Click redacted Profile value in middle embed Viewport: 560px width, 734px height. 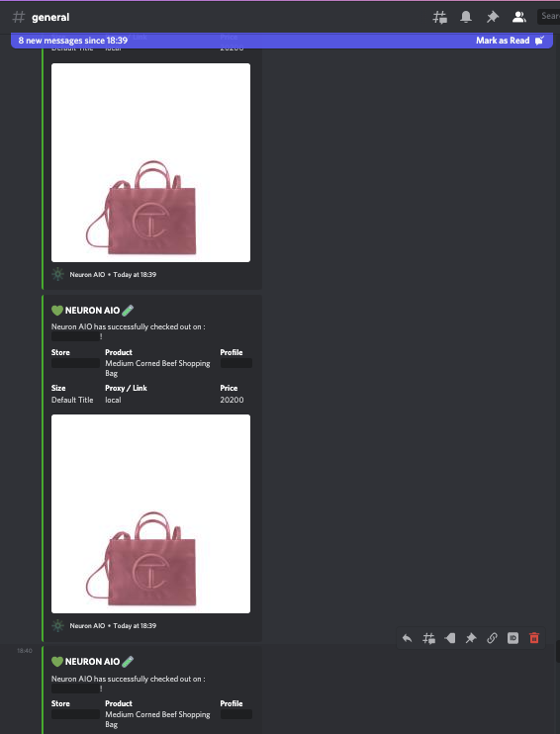(x=236, y=363)
